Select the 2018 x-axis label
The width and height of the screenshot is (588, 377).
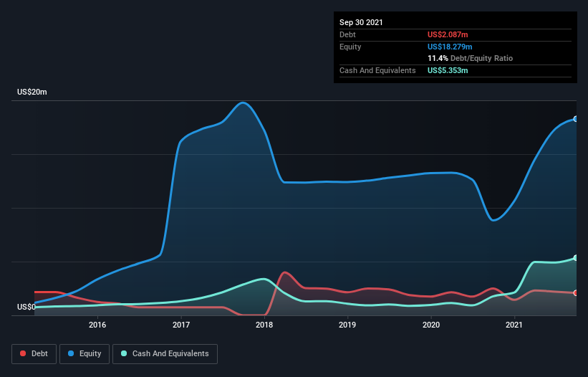pos(264,325)
